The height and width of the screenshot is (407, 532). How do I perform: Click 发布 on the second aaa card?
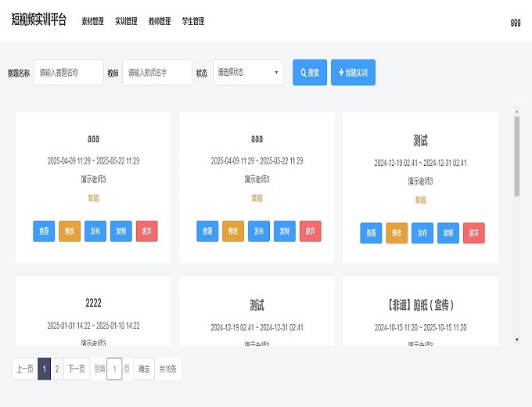(259, 231)
